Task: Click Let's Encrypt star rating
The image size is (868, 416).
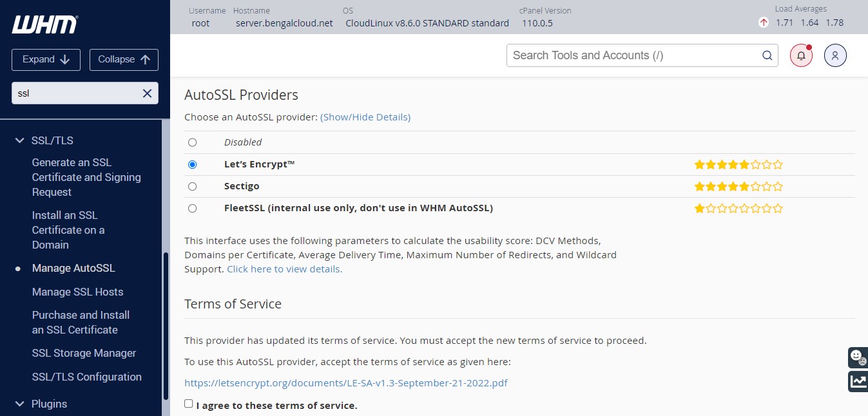Action: click(738, 164)
